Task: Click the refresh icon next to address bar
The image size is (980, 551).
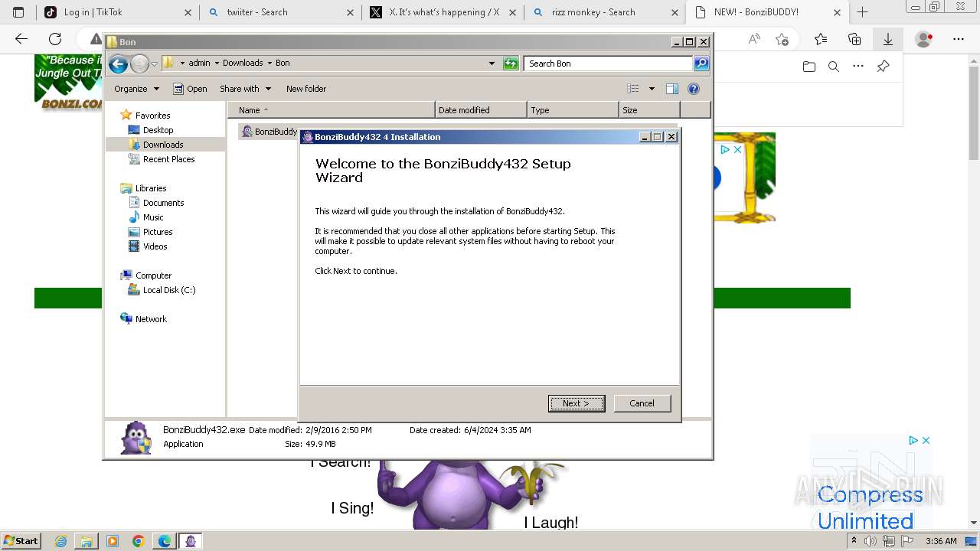Action: pyautogui.click(x=511, y=64)
